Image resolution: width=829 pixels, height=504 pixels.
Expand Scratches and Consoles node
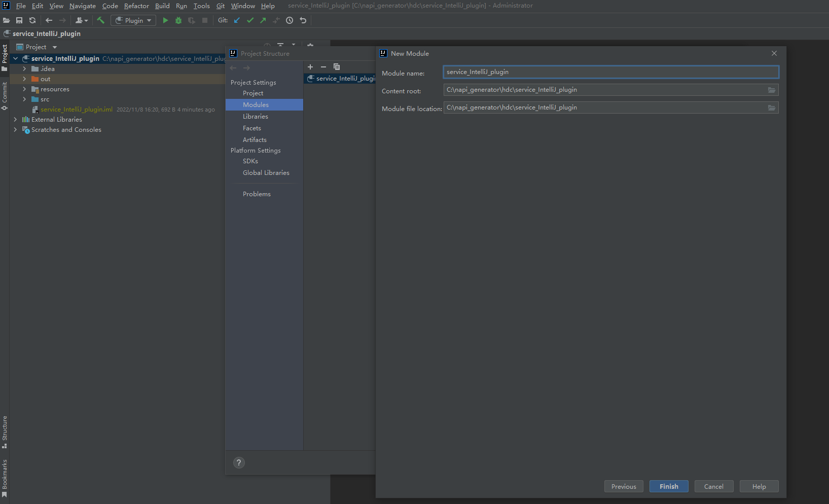click(15, 129)
